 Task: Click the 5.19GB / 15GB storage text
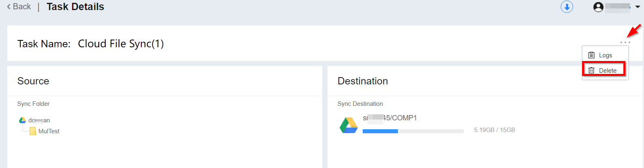coord(494,130)
